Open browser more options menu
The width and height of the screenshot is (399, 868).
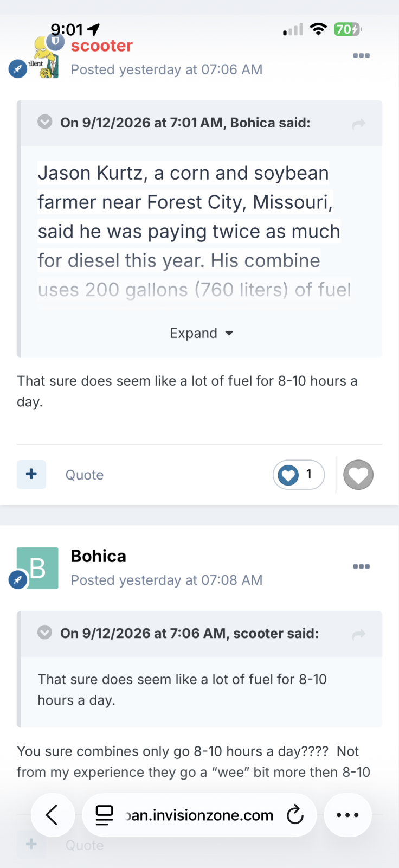coord(347,815)
